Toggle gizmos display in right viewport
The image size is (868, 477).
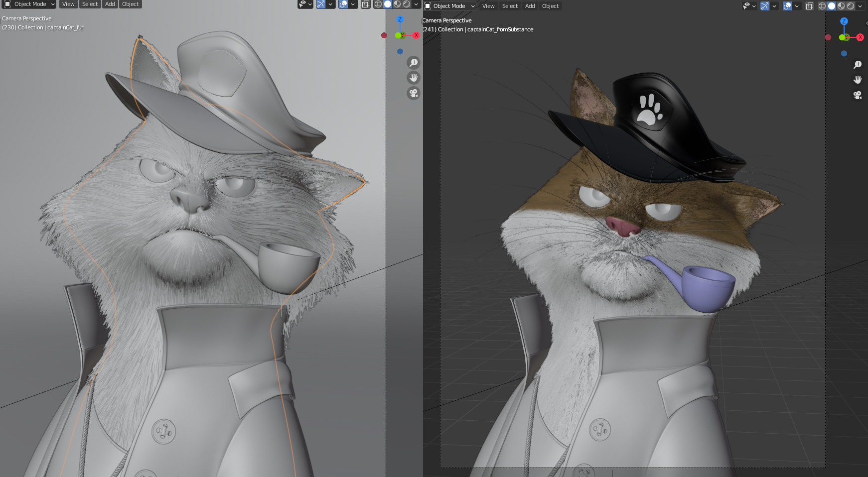point(765,6)
